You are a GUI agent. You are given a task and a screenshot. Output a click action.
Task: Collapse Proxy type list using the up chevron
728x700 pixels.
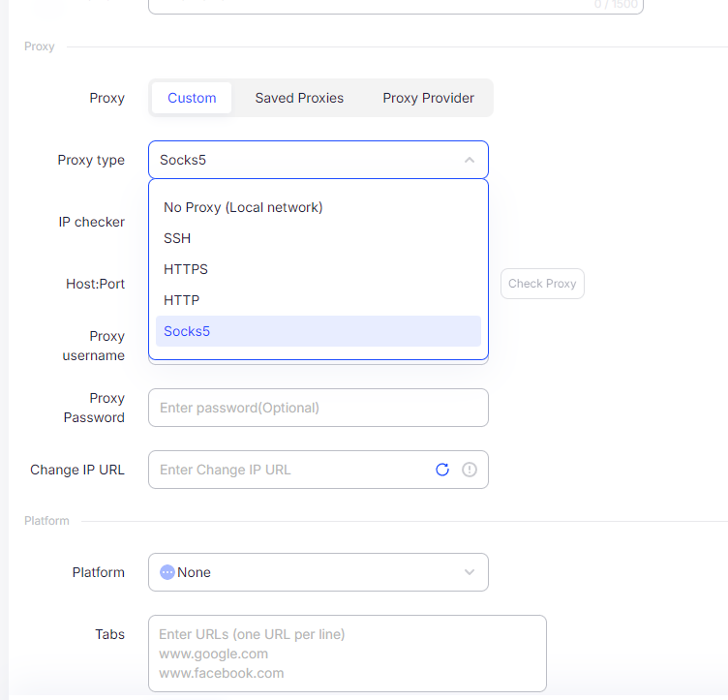(470, 160)
